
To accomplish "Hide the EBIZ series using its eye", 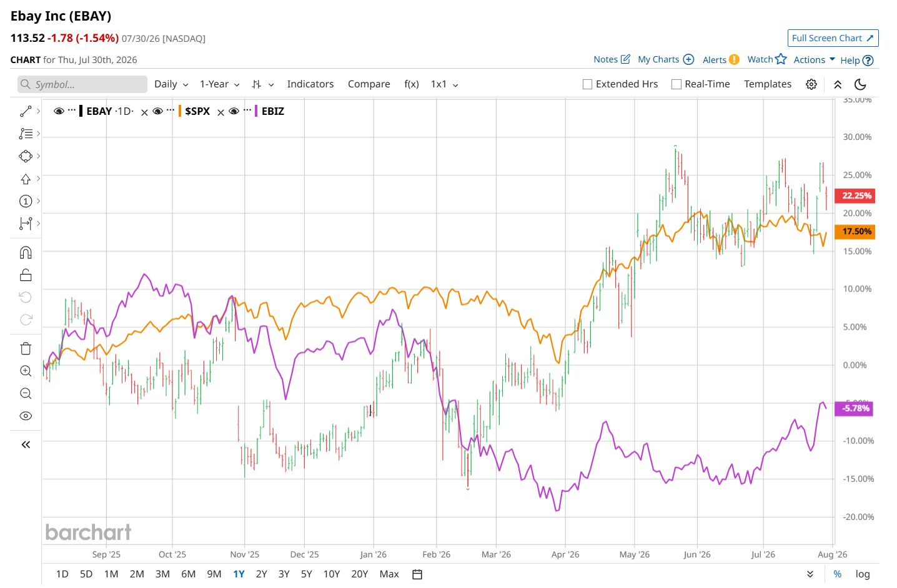I will (234, 111).
